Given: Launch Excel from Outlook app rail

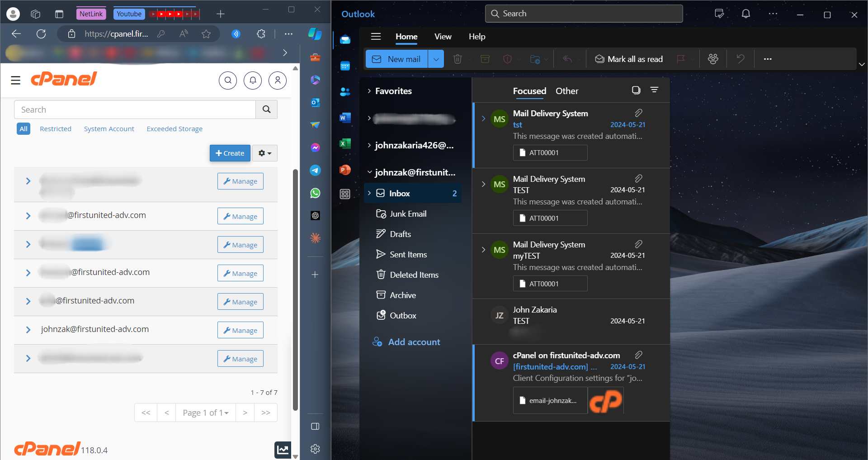Looking at the screenshot, I should 345,144.
